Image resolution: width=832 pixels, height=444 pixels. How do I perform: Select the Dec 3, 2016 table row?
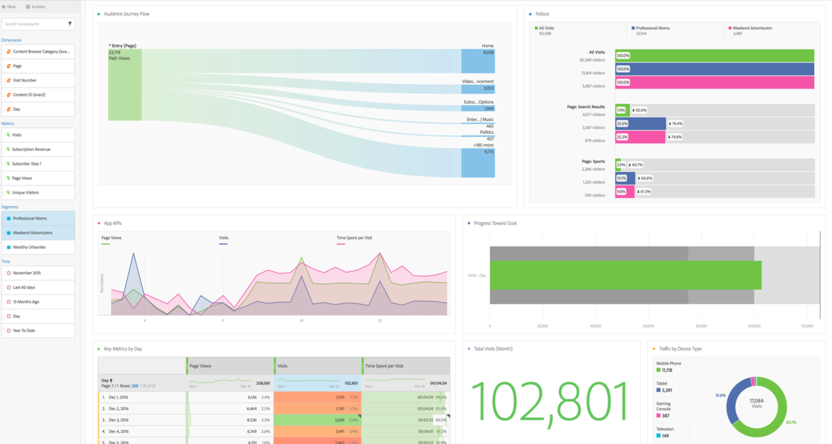pyautogui.click(x=274, y=420)
